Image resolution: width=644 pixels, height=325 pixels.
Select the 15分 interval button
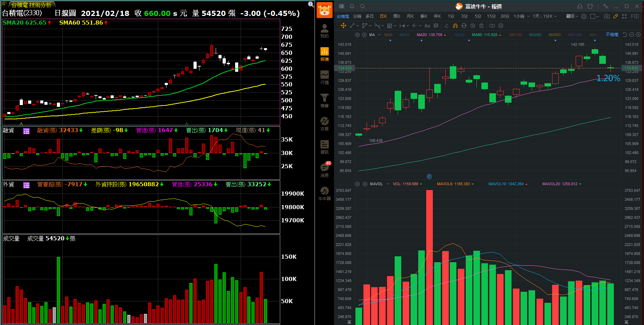pyautogui.click(x=491, y=16)
